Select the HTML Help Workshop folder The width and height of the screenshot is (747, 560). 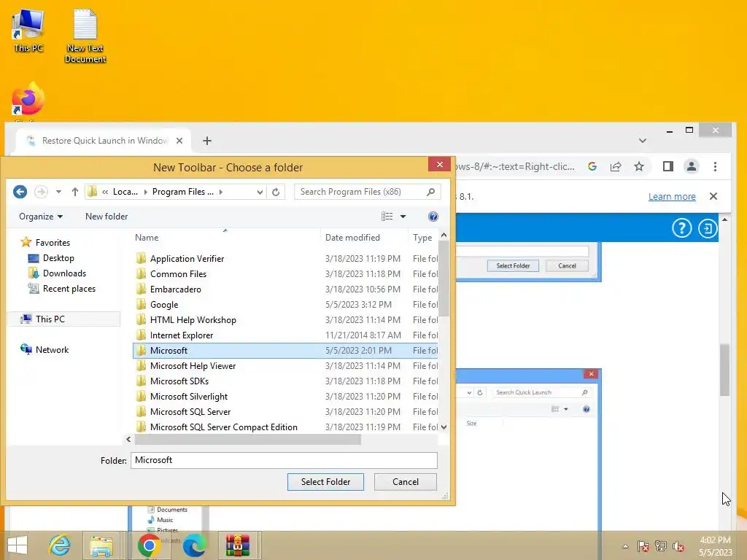tap(285, 320)
